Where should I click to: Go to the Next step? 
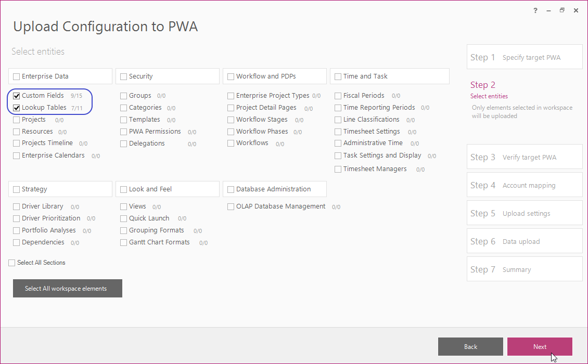tap(540, 347)
